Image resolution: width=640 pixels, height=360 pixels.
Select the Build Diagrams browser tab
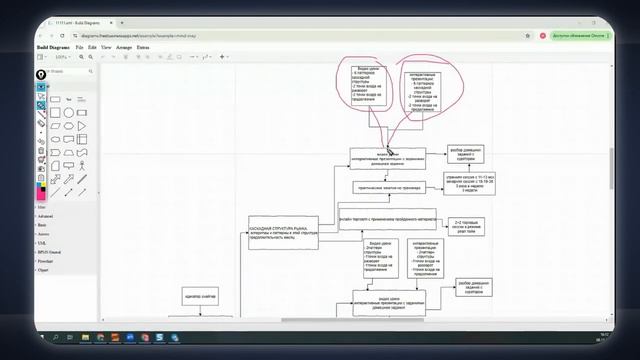coord(79,23)
